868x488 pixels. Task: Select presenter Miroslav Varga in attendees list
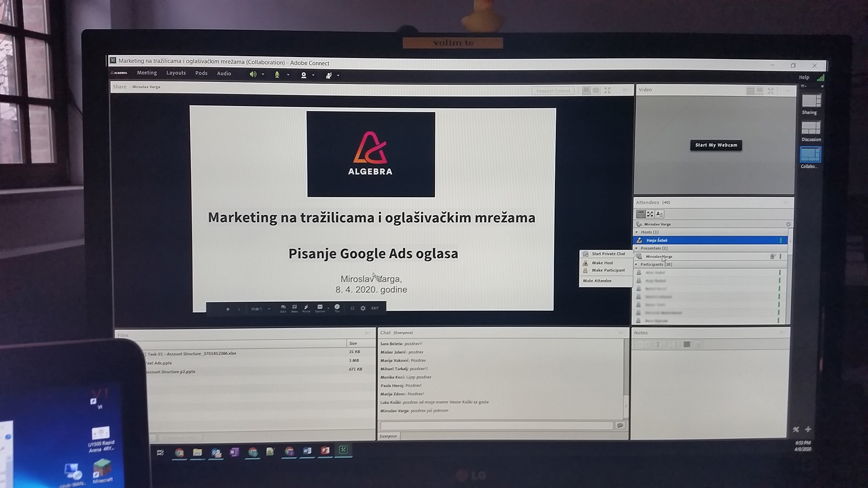pos(710,257)
